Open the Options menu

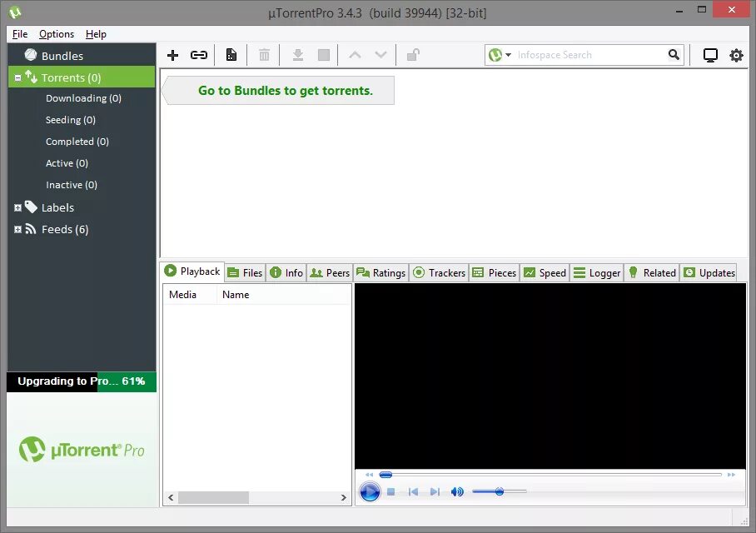coord(57,34)
